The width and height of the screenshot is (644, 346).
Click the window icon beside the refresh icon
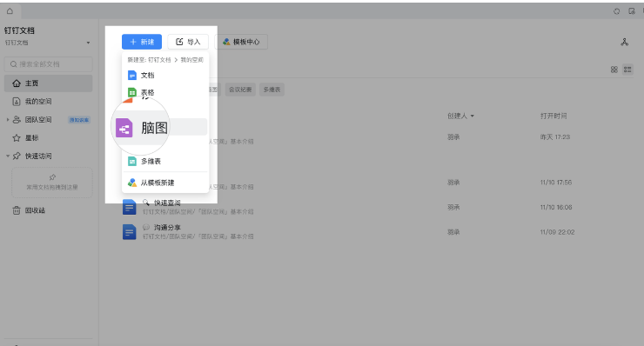(x=632, y=11)
